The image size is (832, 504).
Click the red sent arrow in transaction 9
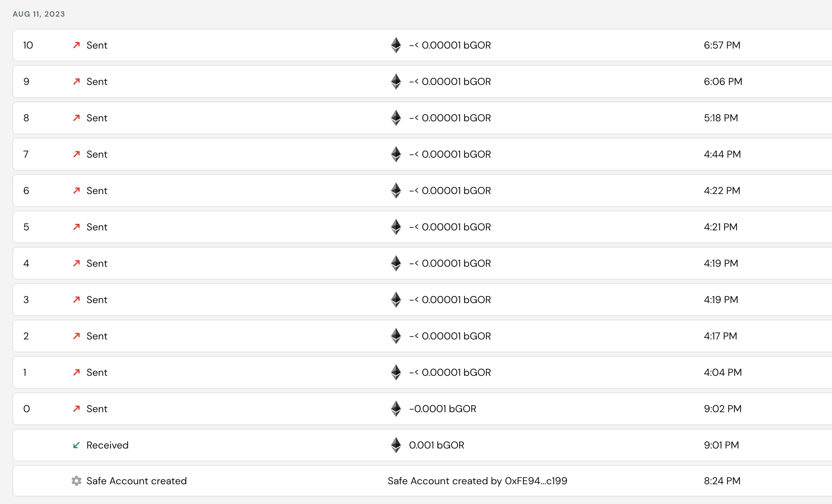(76, 81)
